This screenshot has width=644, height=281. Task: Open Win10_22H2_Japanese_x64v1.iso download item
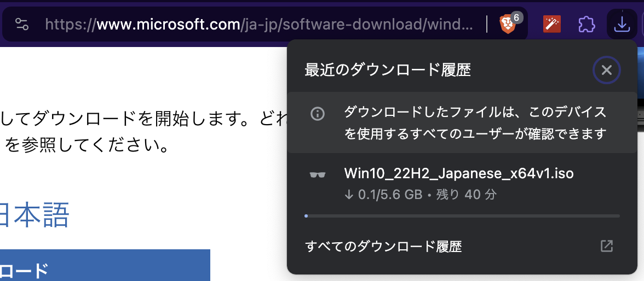point(462,184)
